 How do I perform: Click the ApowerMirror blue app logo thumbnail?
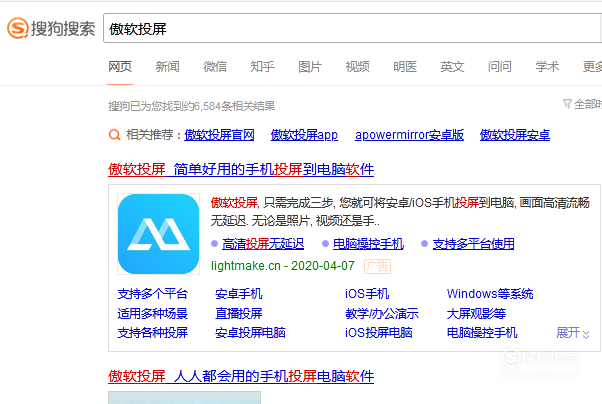[159, 234]
